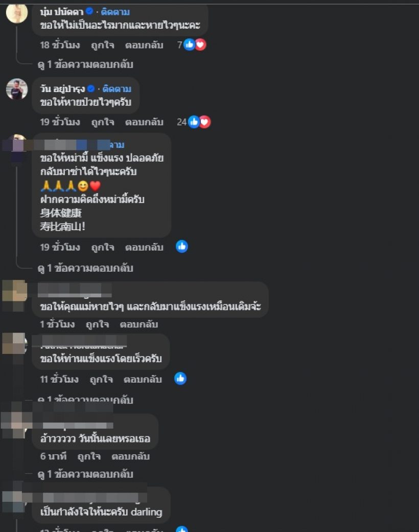Image resolution: width=419 pixels, height=532 pixels.
Task: Like วัน อยู่บำรุง's comment with ถูกใจ
Action: tap(103, 122)
